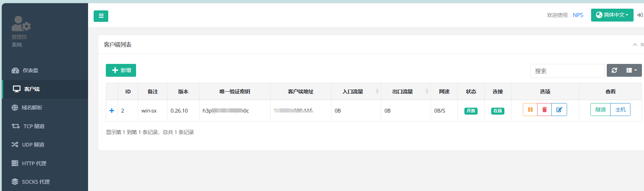
Task: Open the 简体中文 language dropdown
Action: pyautogui.click(x=612, y=15)
